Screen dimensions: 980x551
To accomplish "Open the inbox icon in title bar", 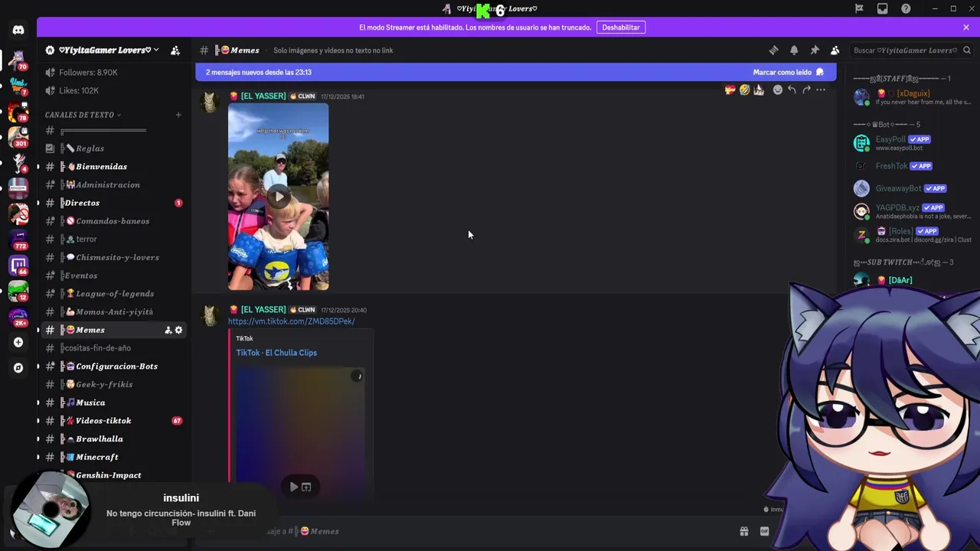I will [x=883, y=8].
